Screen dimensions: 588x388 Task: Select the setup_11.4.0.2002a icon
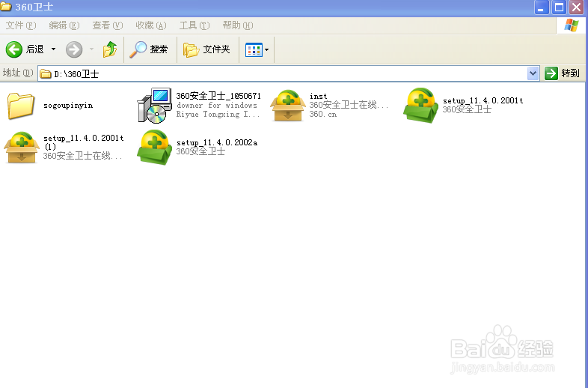tap(154, 148)
